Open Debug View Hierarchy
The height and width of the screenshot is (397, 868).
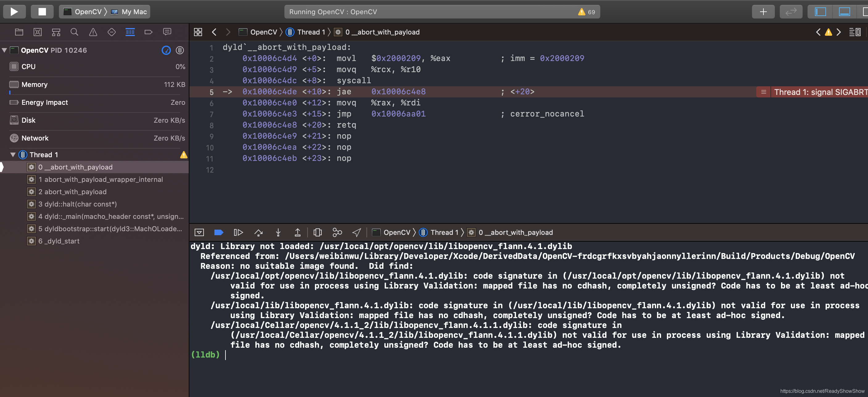coord(317,232)
